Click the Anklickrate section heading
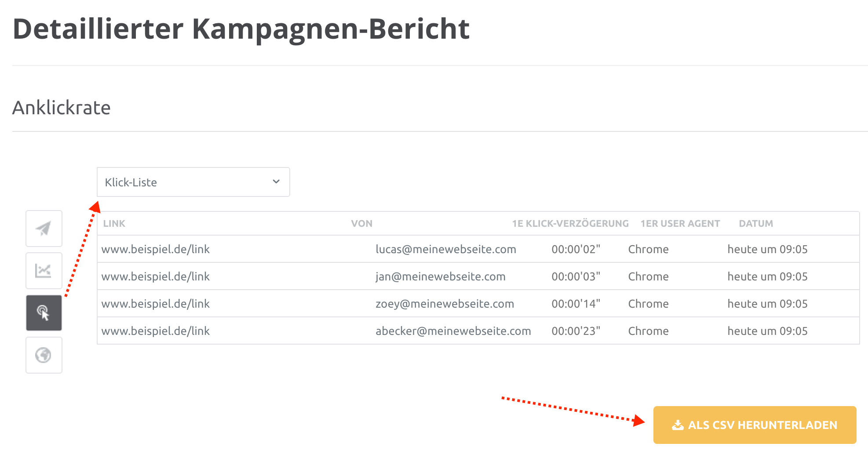The image size is (868, 465). (62, 108)
